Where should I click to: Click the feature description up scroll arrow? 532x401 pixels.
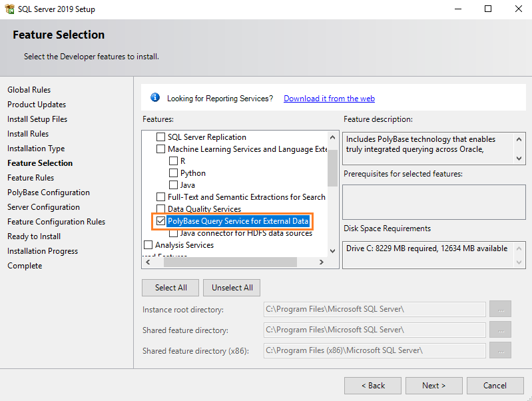point(519,140)
